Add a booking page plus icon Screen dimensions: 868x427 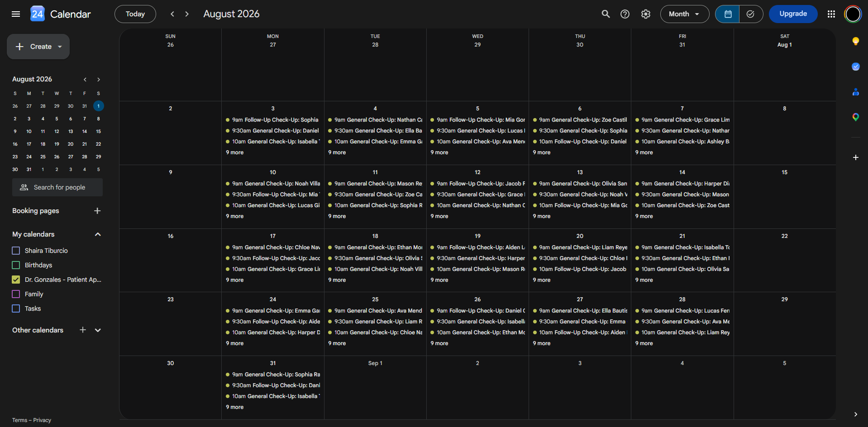coord(97,211)
